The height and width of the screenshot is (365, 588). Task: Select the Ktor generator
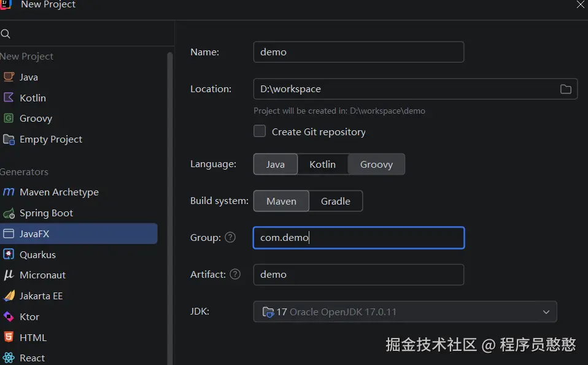[79, 316]
